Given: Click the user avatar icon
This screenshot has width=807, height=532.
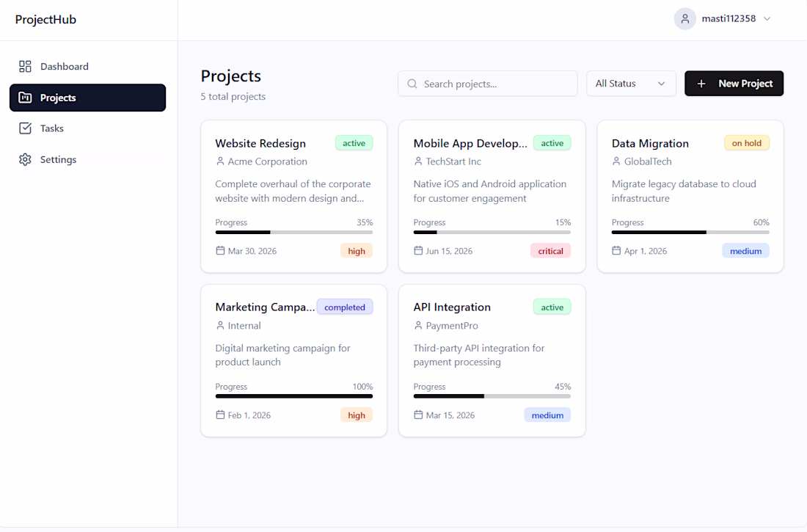Looking at the screenshot, I should [684, 19].
